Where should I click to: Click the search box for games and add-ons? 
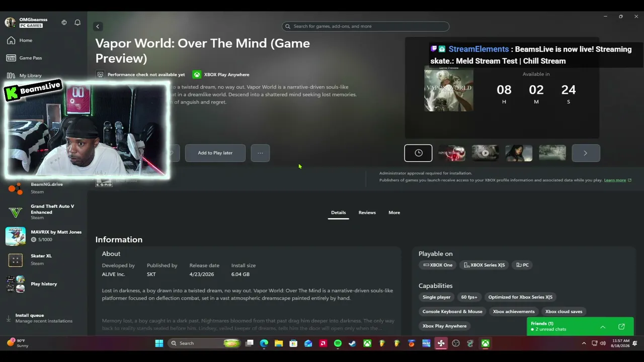(365, 26)
